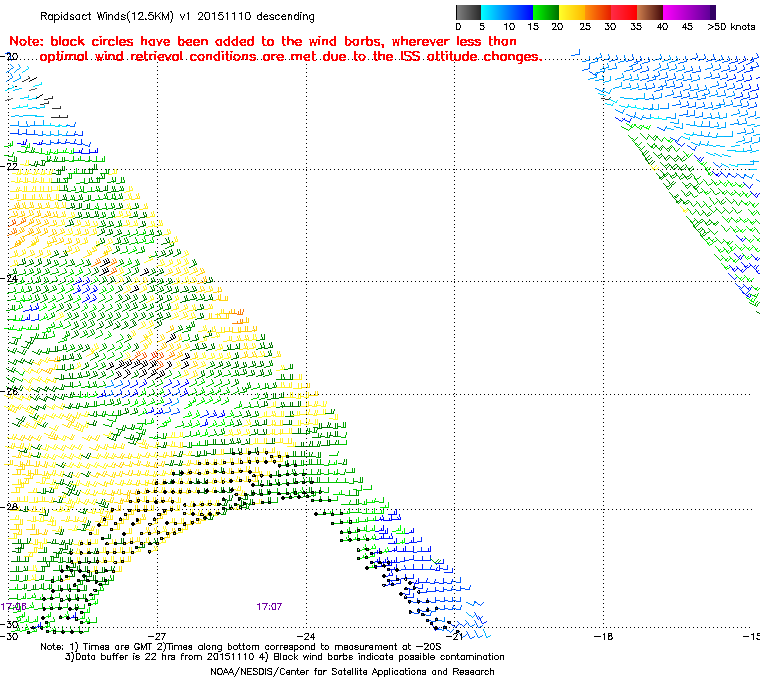Image resolution: width=760 pixels, height=688 pixels.
Task: Click the "40" label in the speed legend
Action: point(662,27)
